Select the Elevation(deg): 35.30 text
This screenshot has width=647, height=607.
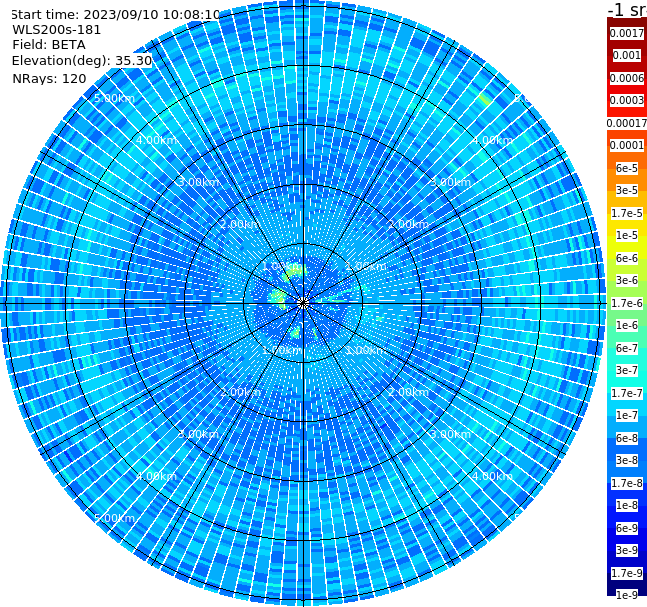(x=82, y=61)
